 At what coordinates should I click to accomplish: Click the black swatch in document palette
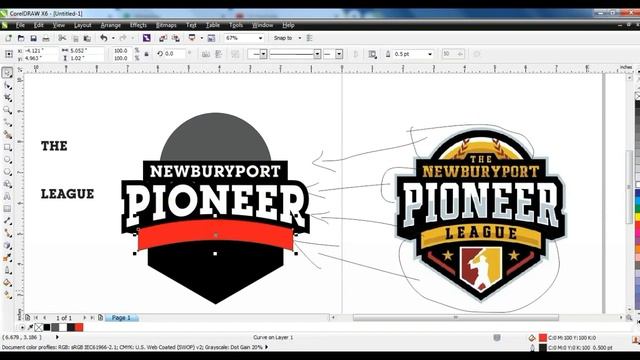click(47, 327)
